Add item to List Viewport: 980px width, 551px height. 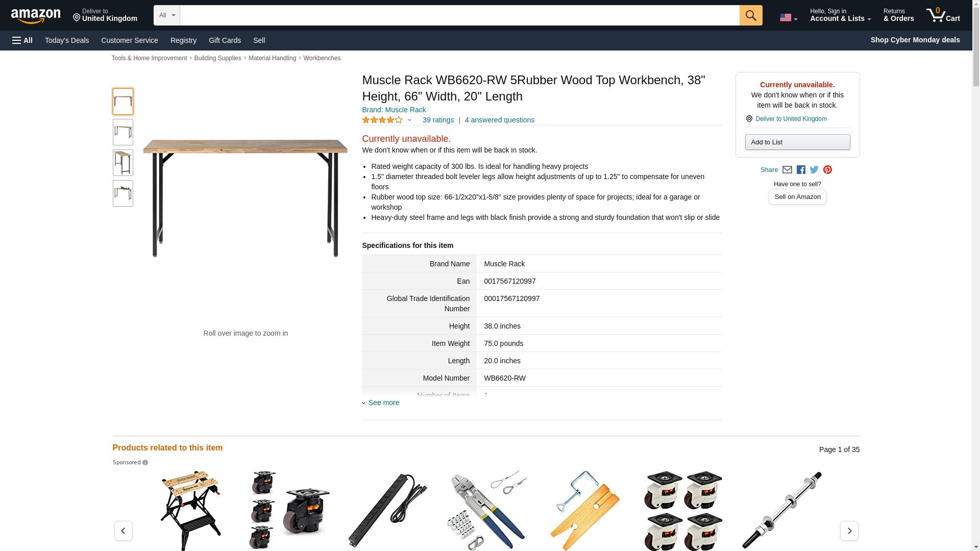pyautogui.click(x=797, y=142)
